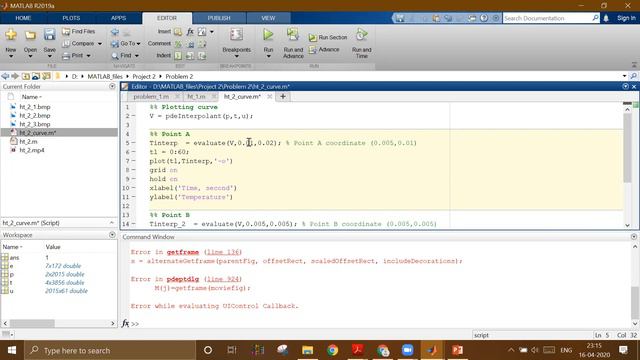Select ht_2.m in Current Folder
This screenshot has width=640, height=360.
(x=28, y=142)
